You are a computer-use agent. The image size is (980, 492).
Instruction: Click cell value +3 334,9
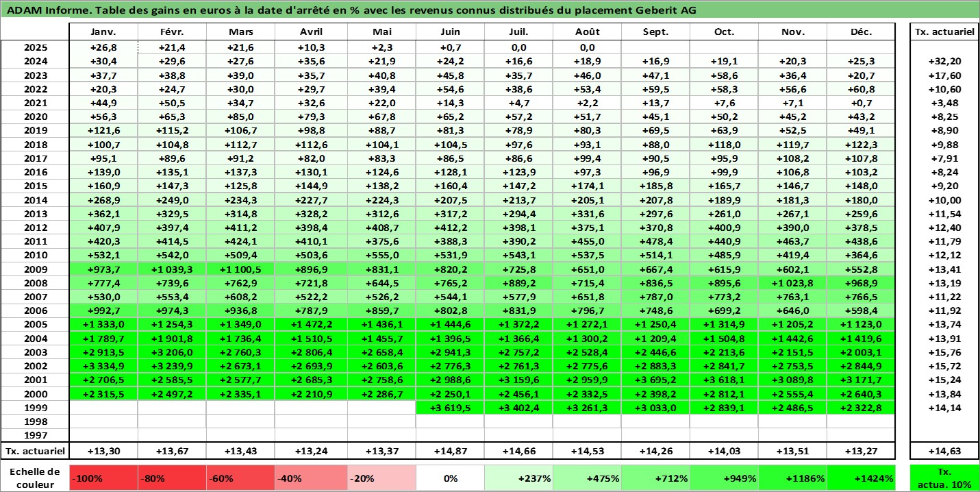click(104, 366)
